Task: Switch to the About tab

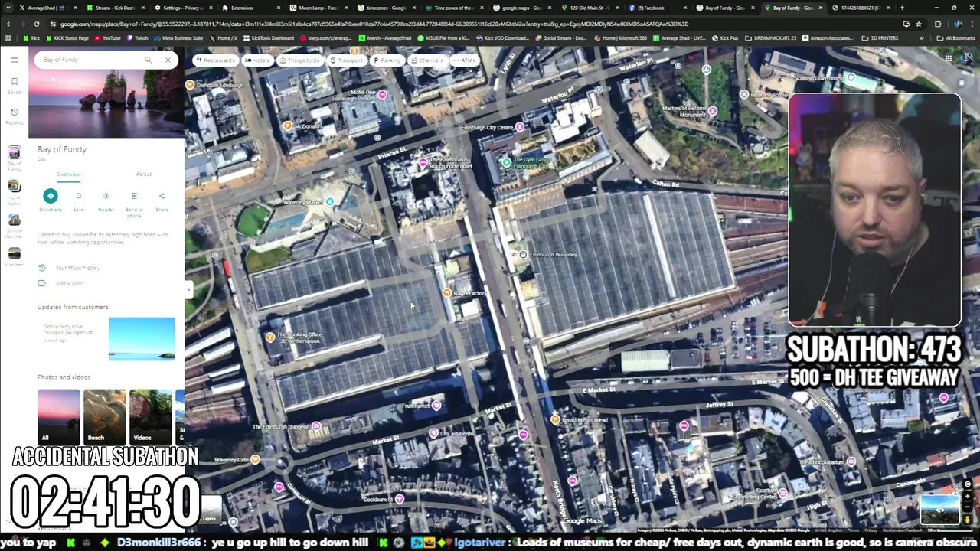Action: click(x=143, y=174)
